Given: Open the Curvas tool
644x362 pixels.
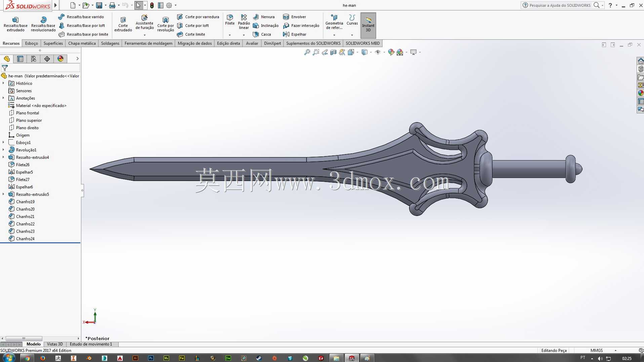Looking at the screenshot, I should [352, 20].
